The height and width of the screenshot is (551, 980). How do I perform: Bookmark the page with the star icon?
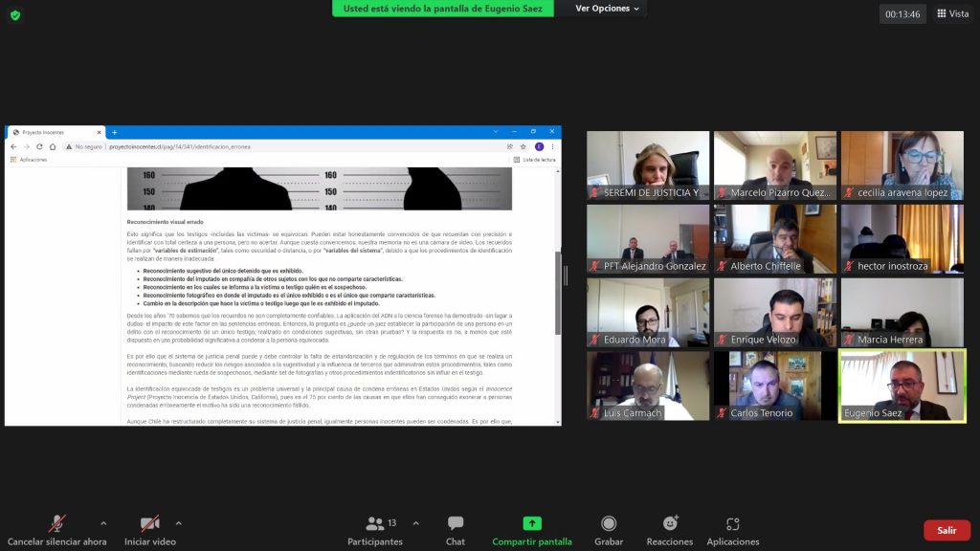[x=523, y=146]
